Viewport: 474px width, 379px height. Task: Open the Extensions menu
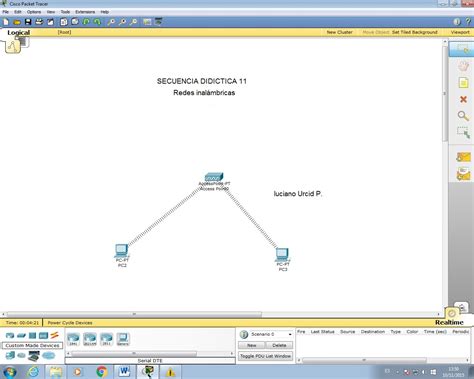[85, 12]
